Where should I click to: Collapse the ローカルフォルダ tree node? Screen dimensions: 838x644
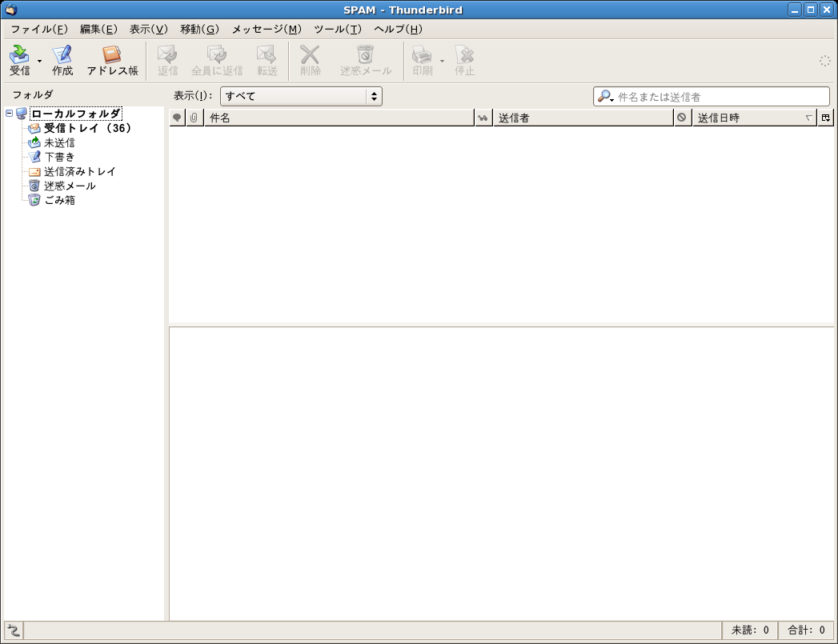[9, 114]
